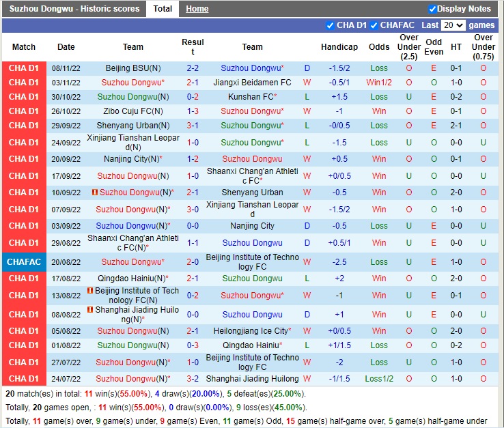Click the Result column header
Image resolution: width=504 pixels, height=428 pixels.
tap(193, 47)
